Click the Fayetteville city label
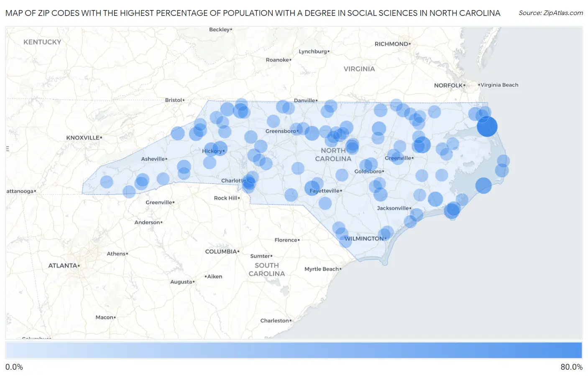This screenshot has height=376, width=588. click(325, 191)
